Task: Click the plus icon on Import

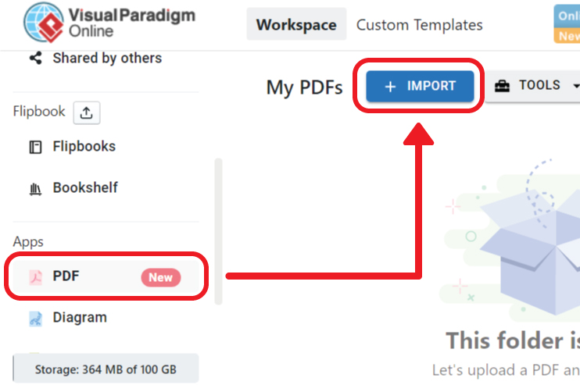Action: [391, 86]
